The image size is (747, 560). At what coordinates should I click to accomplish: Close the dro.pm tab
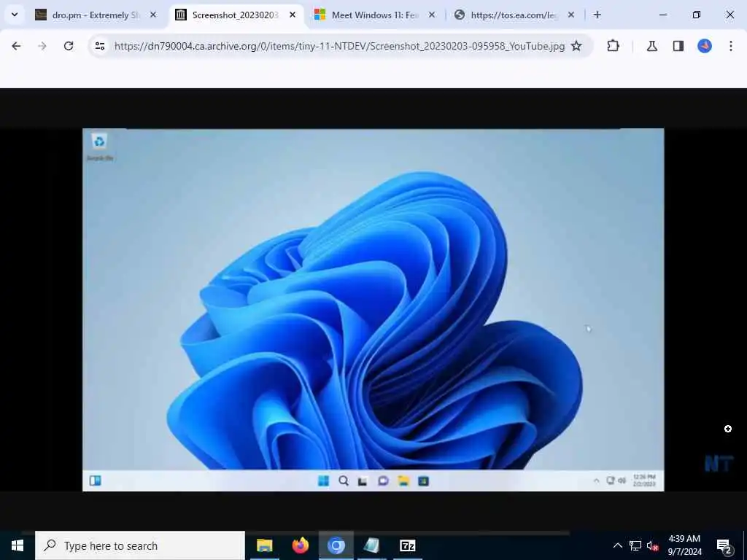point(153,15)
